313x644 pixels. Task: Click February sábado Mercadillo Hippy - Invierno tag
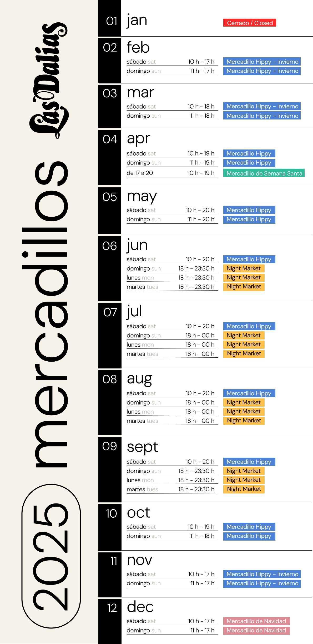point(262,62)
